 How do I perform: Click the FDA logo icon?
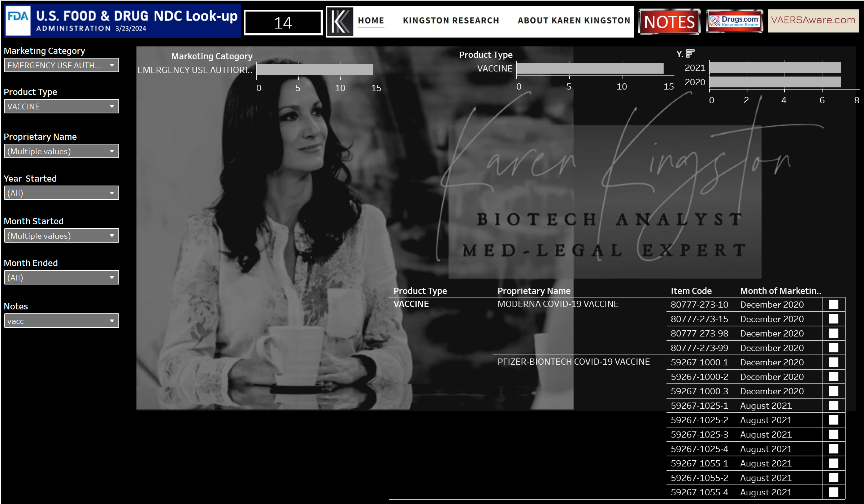tap(18, 20)
